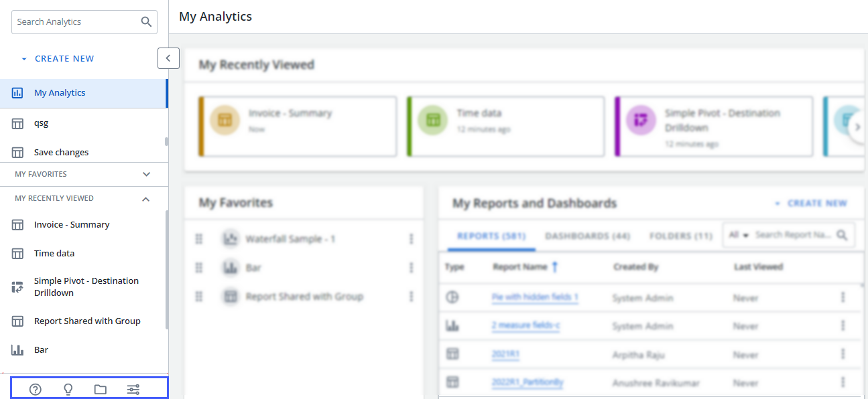Image resolution: width=868 pixels, height=399 pixels.
Task: Click the Bar chart icon in sidebar
Action: [x=17, y=350]
